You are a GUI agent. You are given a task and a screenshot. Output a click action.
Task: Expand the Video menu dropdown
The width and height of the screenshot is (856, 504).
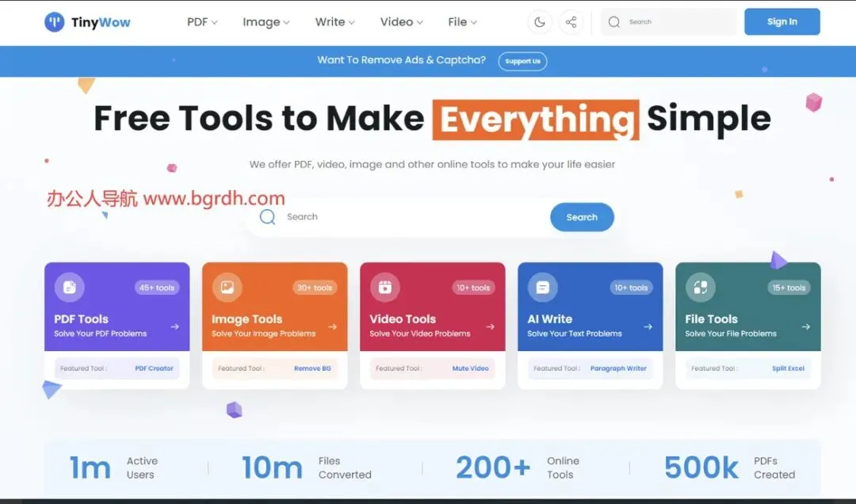(401, 22)
